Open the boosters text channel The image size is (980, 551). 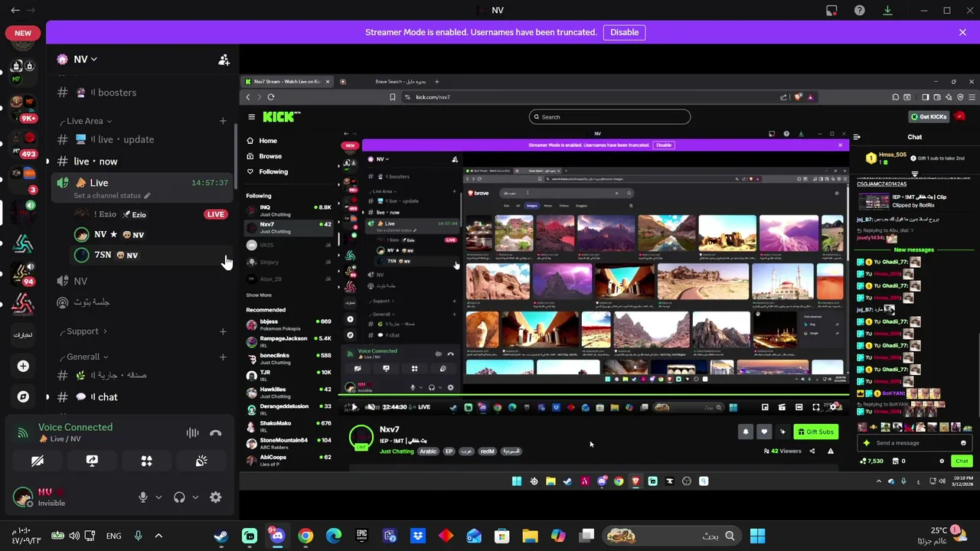[142, 92]
